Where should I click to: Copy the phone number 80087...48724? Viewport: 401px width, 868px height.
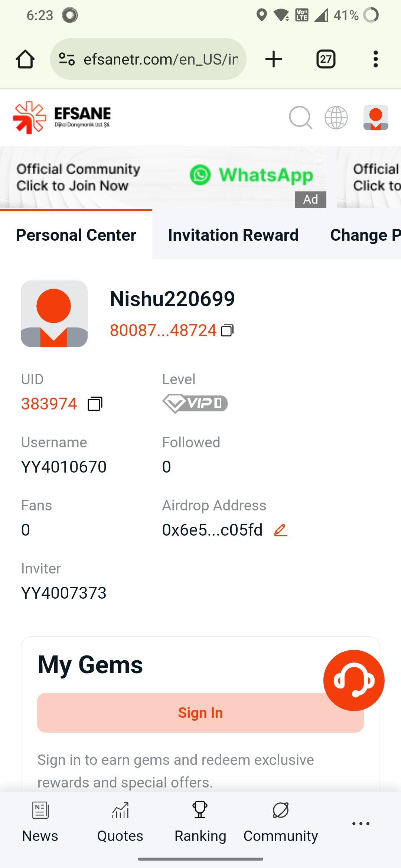tap(227, 330)
